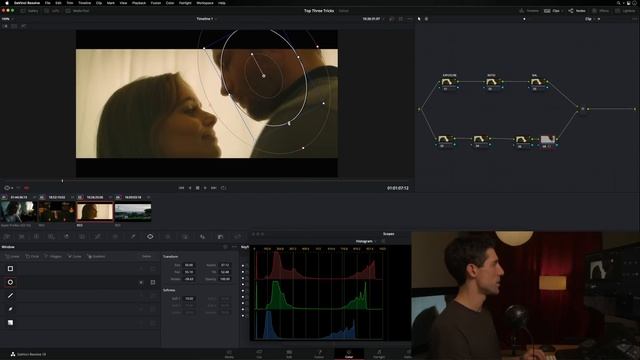Image resolution: width=640 pixels, height=360 pixels.
Task: Add a Circle window with Circle button
Action: pyautogui.click(x=33, y=256)
